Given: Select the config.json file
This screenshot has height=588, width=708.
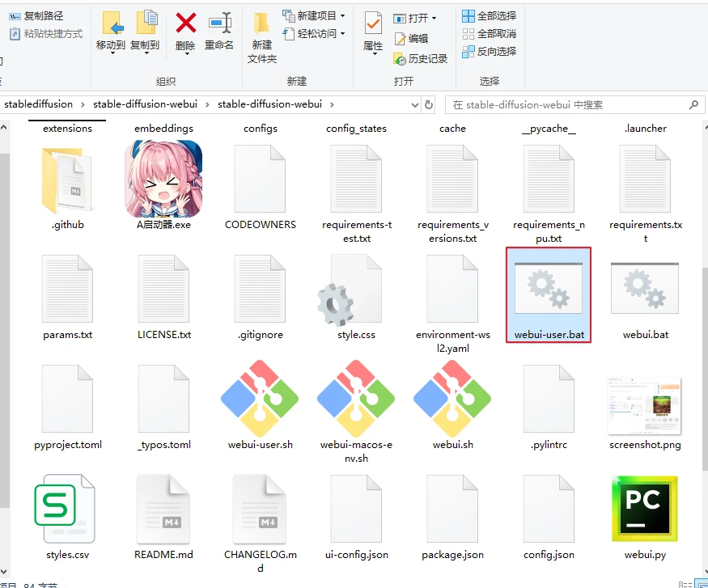Looking at the screenshot, I should pos(549,517).
